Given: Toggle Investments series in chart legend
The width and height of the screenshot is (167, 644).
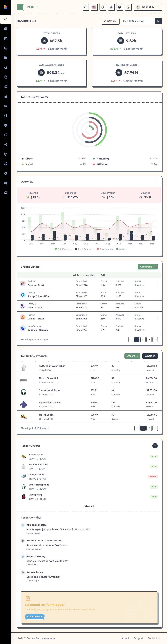Looking at the screenshot, I should (x=105, y=249).
